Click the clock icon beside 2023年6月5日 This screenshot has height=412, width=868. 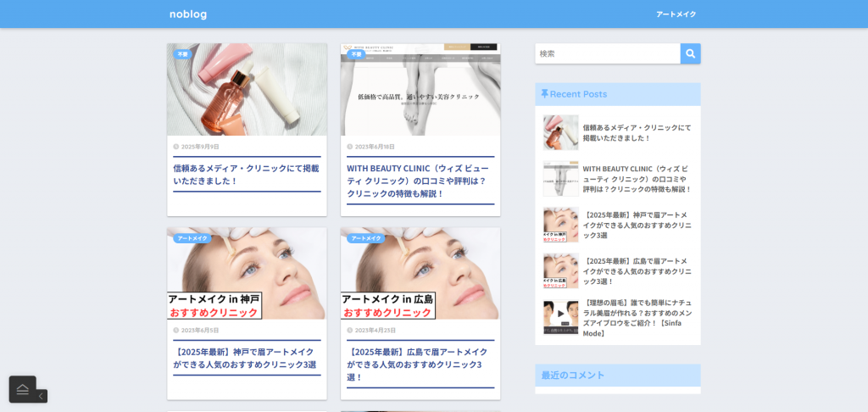click(x=176, y=331)
